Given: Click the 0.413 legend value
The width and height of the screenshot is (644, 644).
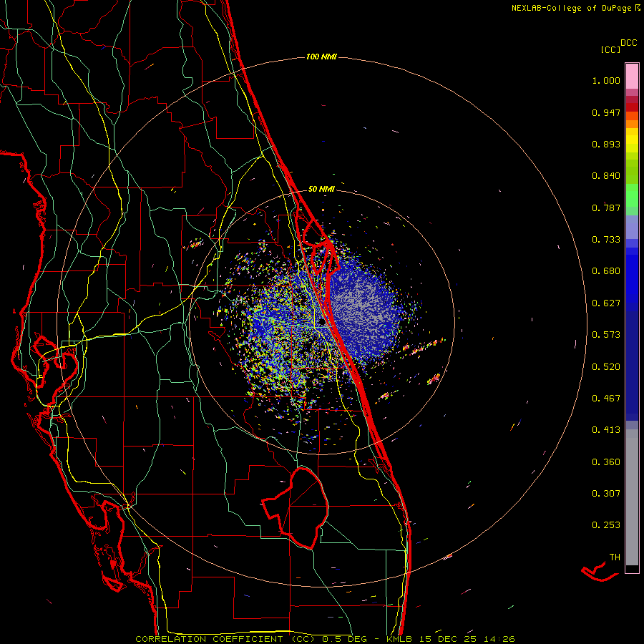Looking at the screenshot, I should 606,430.
